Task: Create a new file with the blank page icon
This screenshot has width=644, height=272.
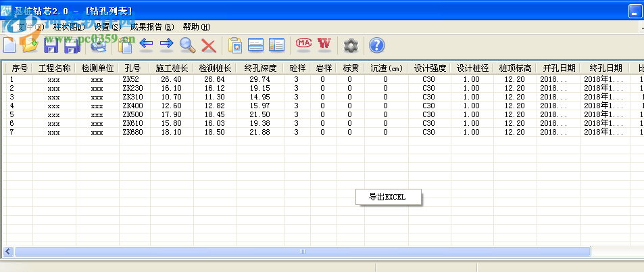Action: coord(9,45)
